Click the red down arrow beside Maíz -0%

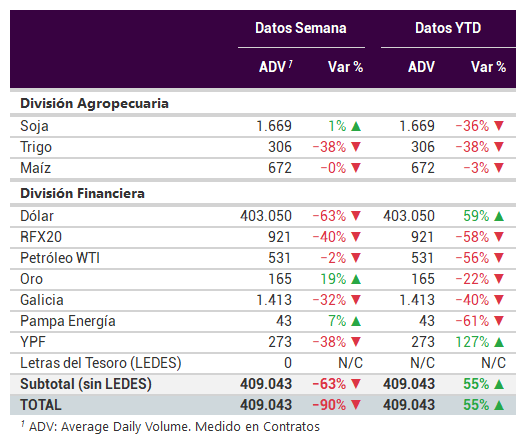[356, 168]
